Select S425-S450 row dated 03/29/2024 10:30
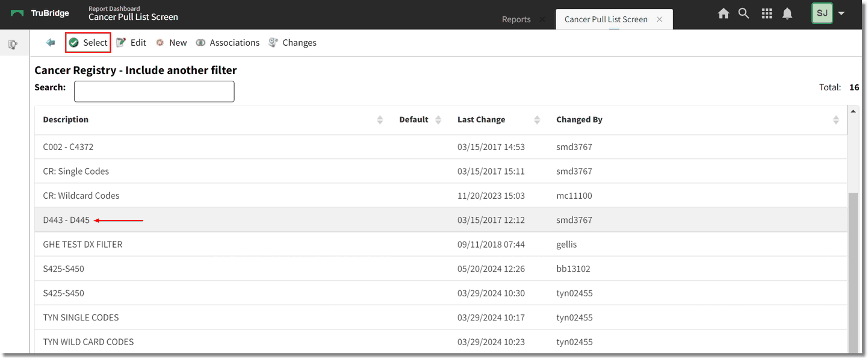868x359 pixels. coord(441,293)
